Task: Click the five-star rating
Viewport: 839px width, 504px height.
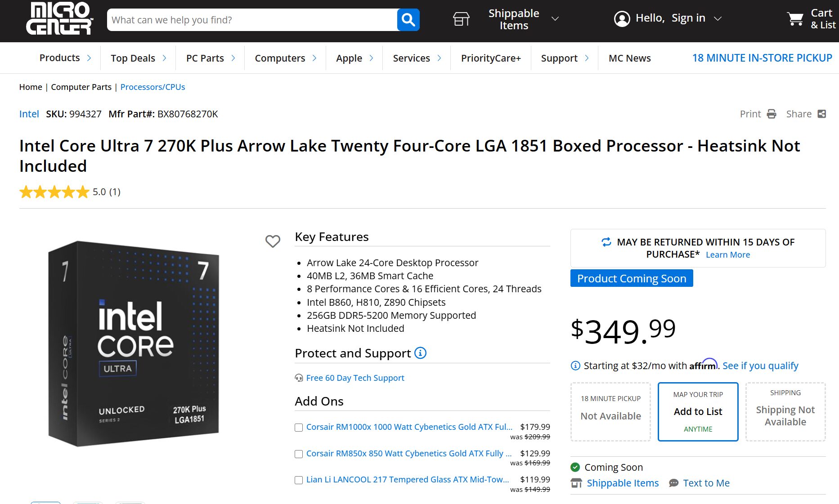Action: pos(54,192)
